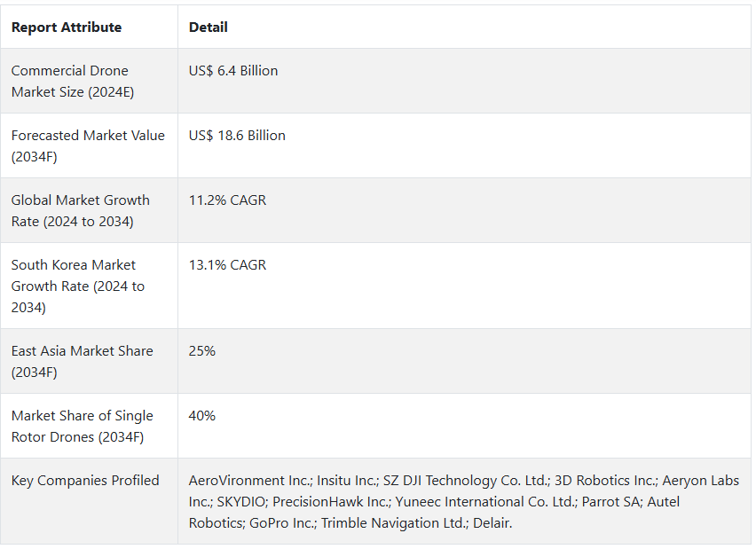
Task: Click the Parrot SA company name
Action: click(612, 502)
